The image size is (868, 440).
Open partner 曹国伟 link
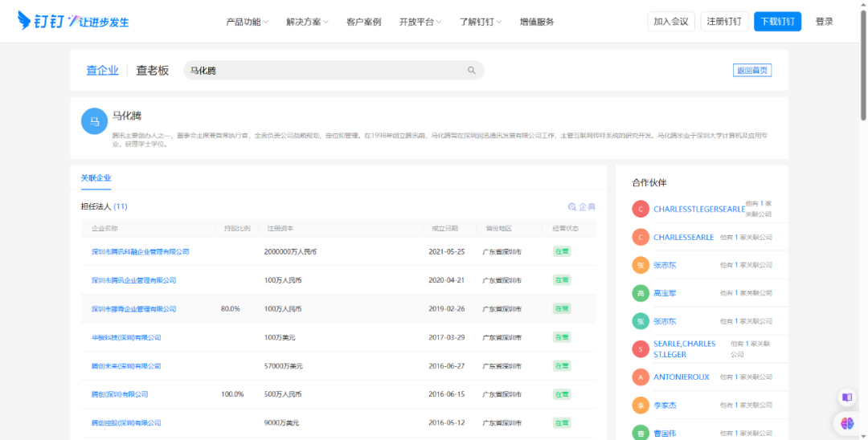pos(665,433)
